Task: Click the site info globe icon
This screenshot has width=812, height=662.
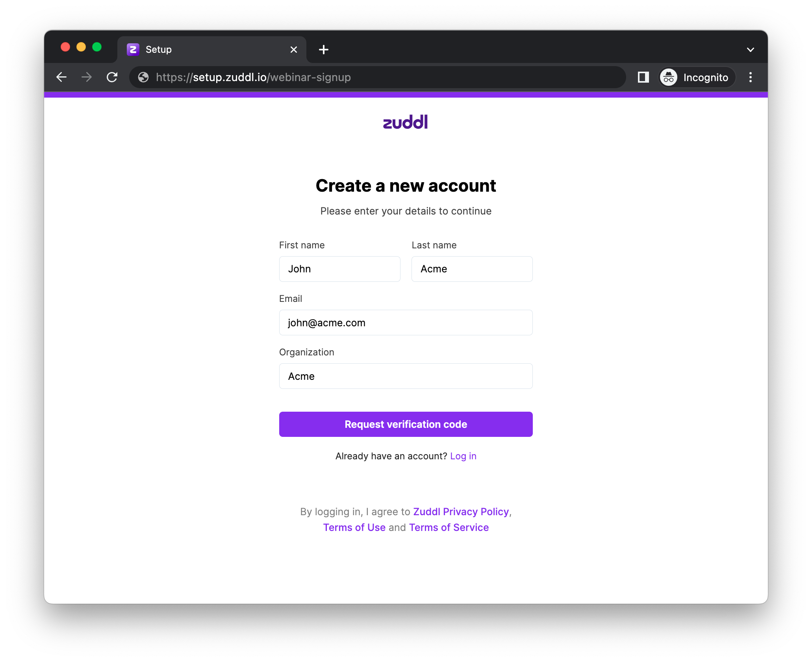Action: 143,77
